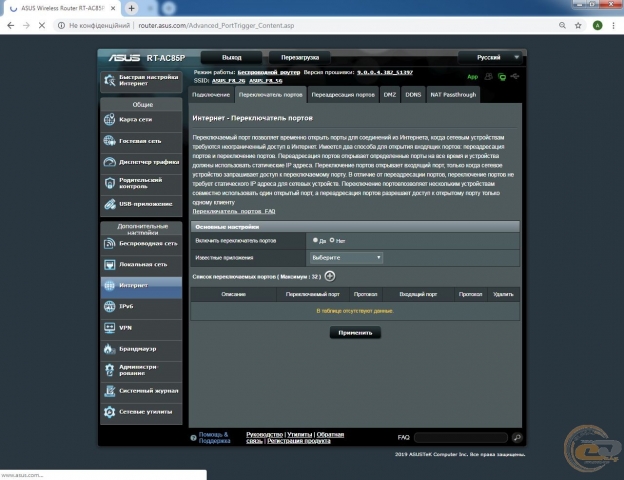
Task: Bookmark page with star icon
Action: [x=578, y=25]
